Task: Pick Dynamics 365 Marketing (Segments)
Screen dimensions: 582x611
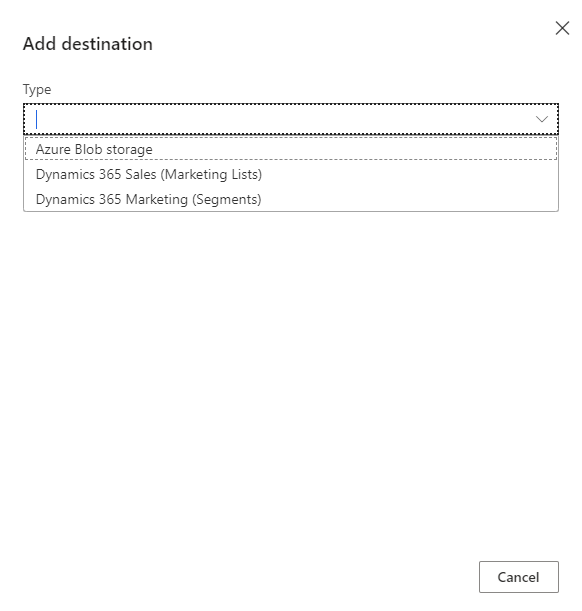Action: 291,199
